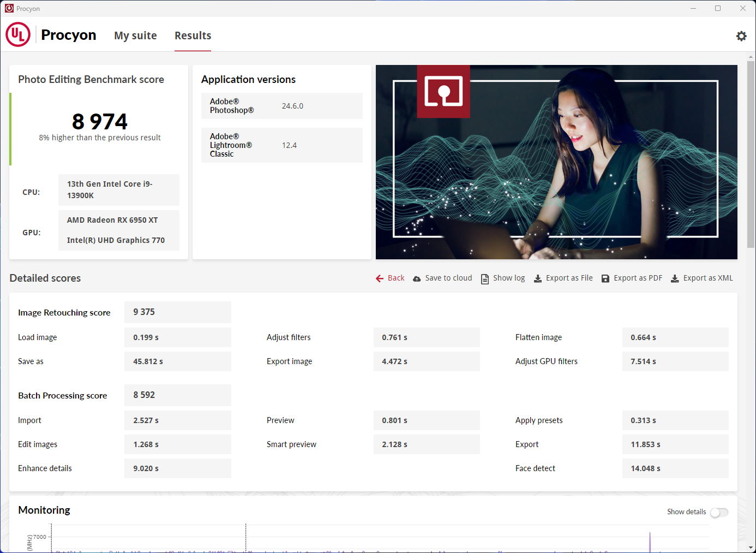Click the Export as PDF text
This screenshot has height=553, width=756.
pyautogui.click(x=638, y=278)
